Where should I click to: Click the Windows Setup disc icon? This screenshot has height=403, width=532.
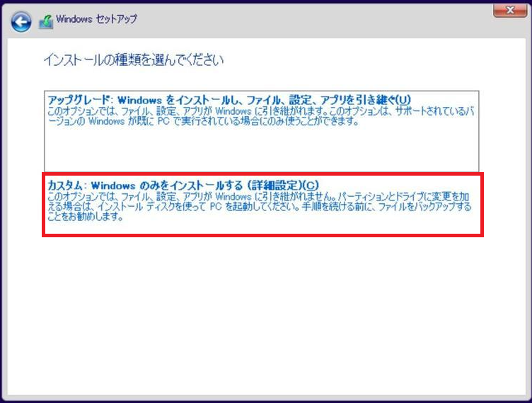[46, 21]
